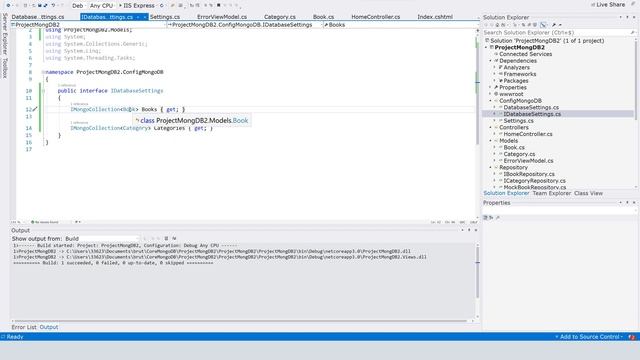Open ICategoryRepository.cs file
Screen dimensions: 640x360
pyautogui.click(x=534, y=181)
